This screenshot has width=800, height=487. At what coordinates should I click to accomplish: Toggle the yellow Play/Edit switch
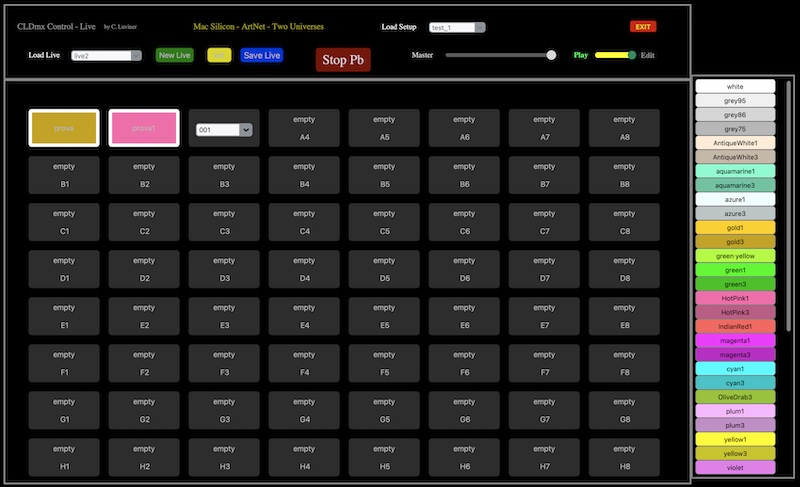[615, 55]
